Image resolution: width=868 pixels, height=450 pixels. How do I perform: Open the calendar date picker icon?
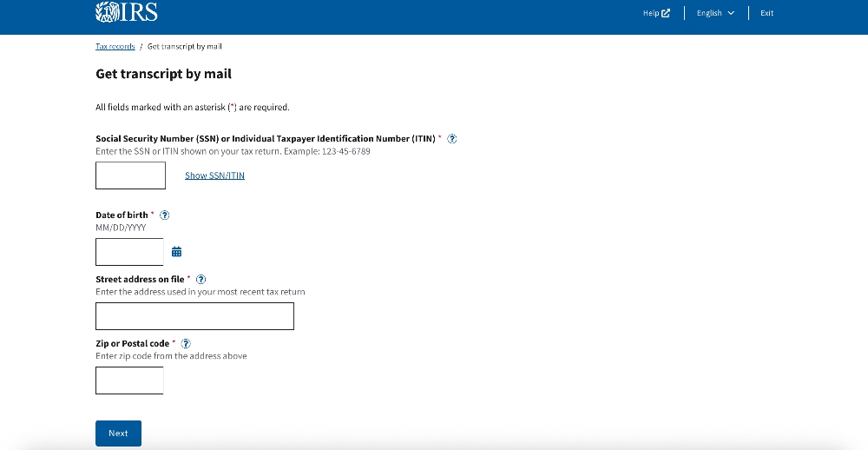176,252
